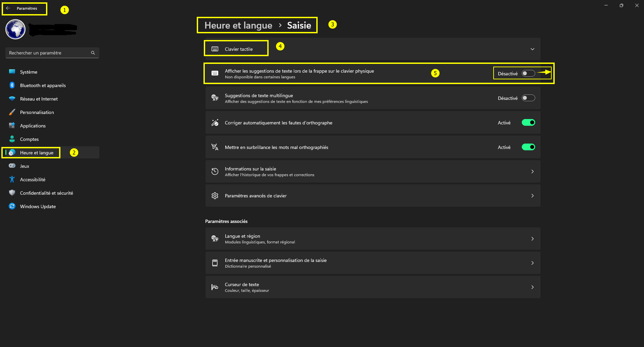Enable text suggestions for physical keyboard
This screenshot has width=644, height=347.
tap(528, 74)
